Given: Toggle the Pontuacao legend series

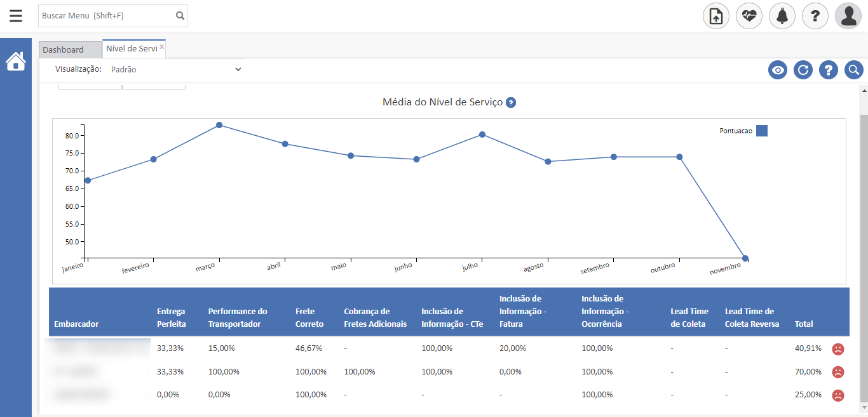Looking at the screenshot, I should coord(761,131).
